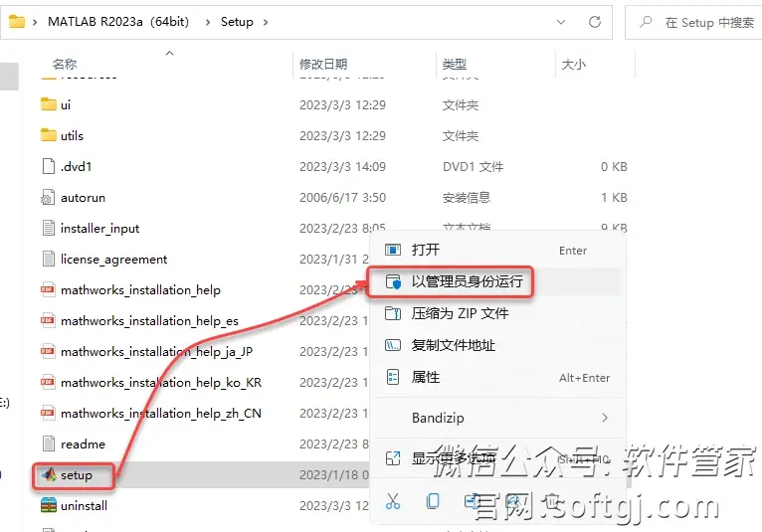Viewport: 762px width, 532px height.
Task: Click the Cut scissors icon
Action: point(393,501)
